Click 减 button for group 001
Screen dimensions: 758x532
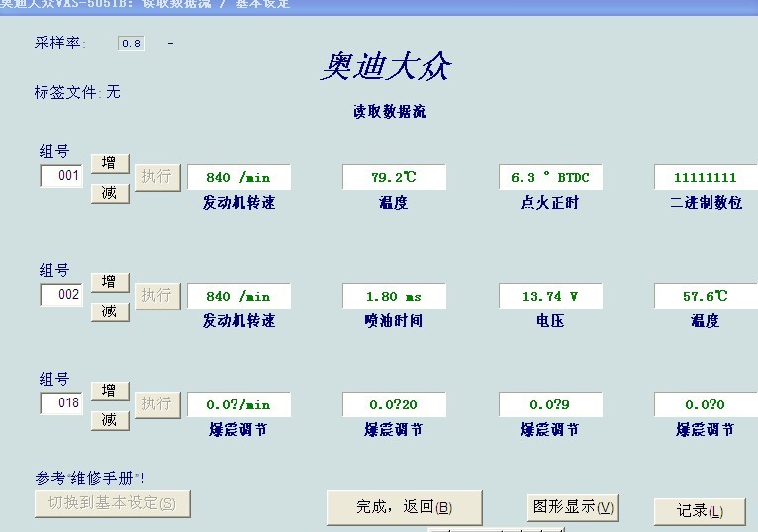[110, 193]
